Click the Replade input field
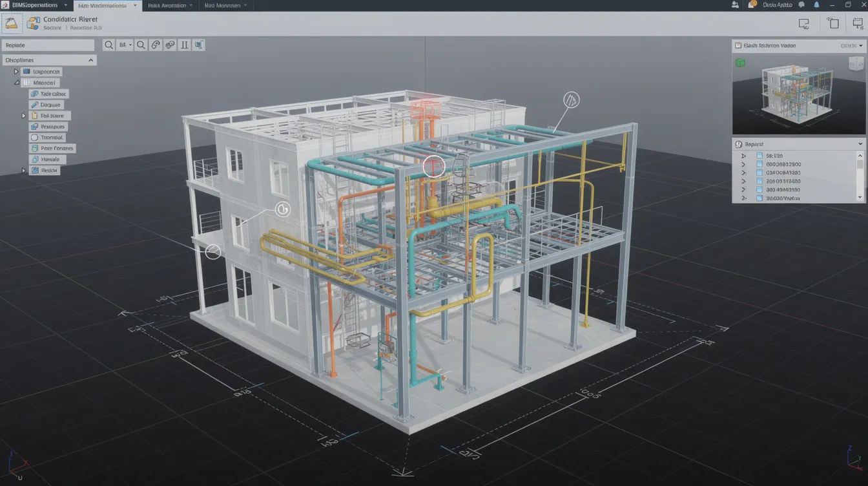 48,45
